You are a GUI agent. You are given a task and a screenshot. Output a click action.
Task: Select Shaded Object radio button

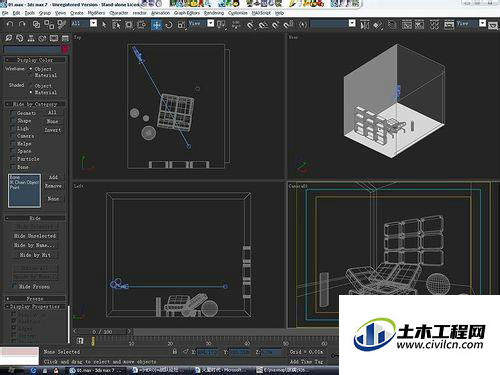(31, 85)
